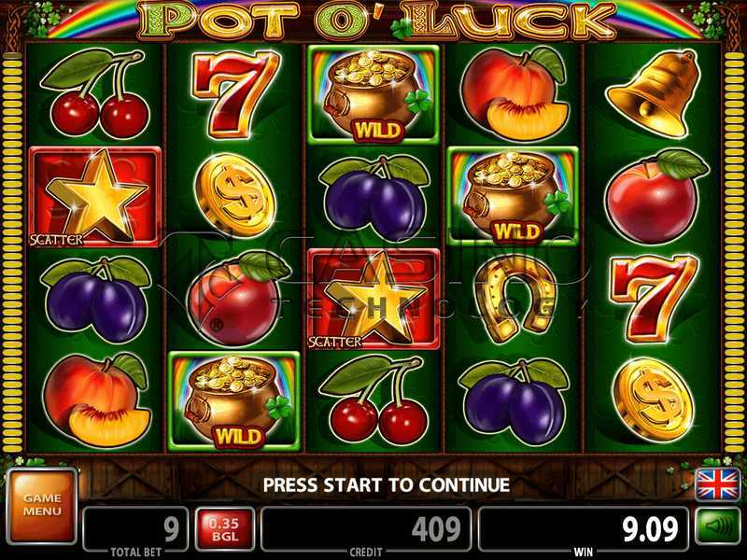747x560 pixels.
Task: Select the 0.35 BGL denomination button
Action: click(224, 529)
